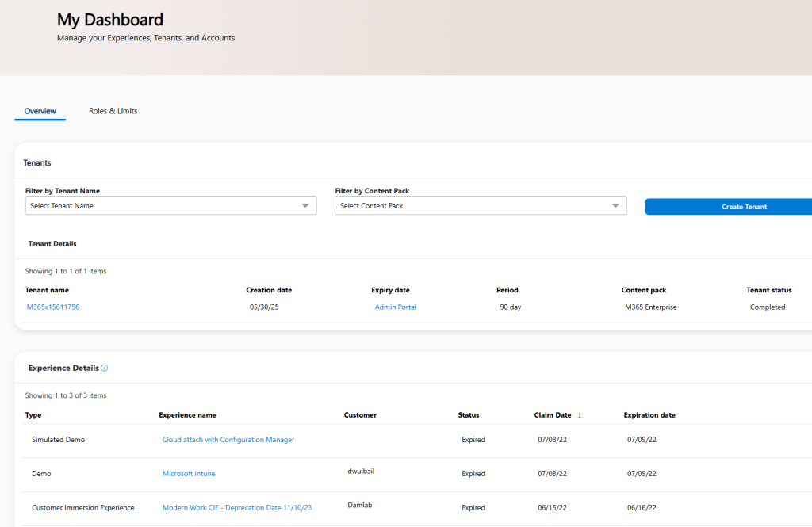Open the Microsoft Intune demo experience
The width and height of the screenshot is (812, 527).
(189, 473)
